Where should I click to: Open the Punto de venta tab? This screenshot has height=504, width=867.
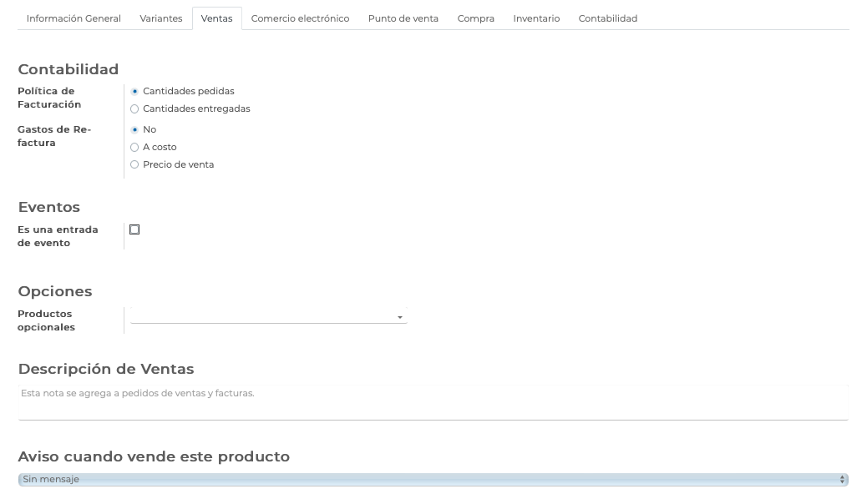[403, 18]
